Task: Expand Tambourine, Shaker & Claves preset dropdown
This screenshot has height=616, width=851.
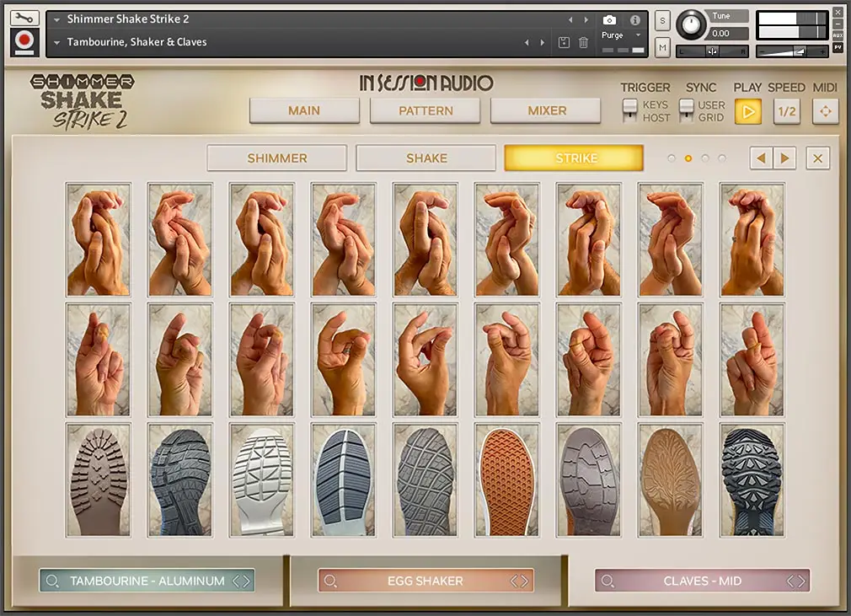Action: tap(57, 42)
